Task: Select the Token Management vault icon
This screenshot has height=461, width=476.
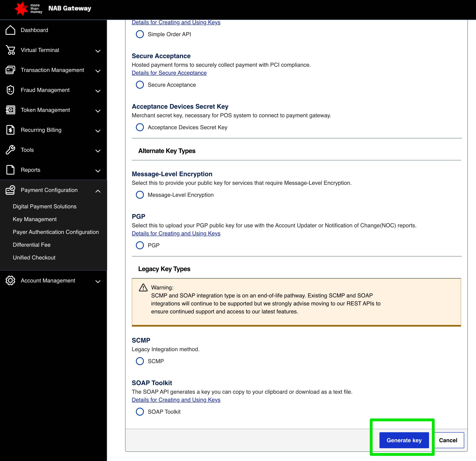Action: (x=10, y=110)
